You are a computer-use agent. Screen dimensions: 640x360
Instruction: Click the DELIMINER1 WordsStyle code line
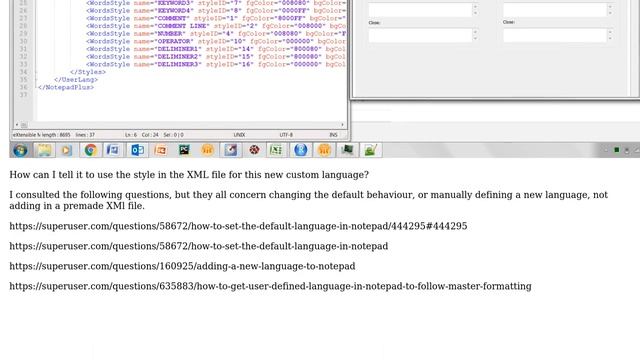point(216,49)
